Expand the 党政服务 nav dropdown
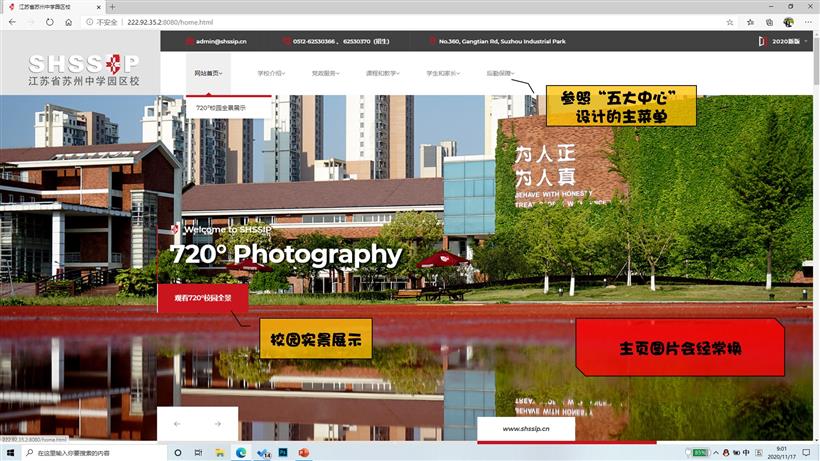820x461 pixels. pos(325,73)
